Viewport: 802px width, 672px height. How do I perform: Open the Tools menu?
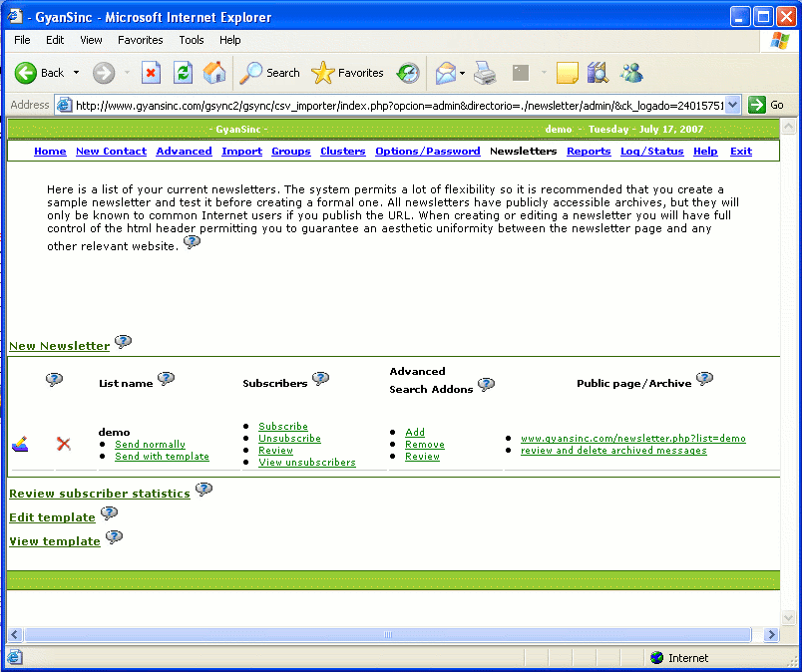(x=192, y=40)
